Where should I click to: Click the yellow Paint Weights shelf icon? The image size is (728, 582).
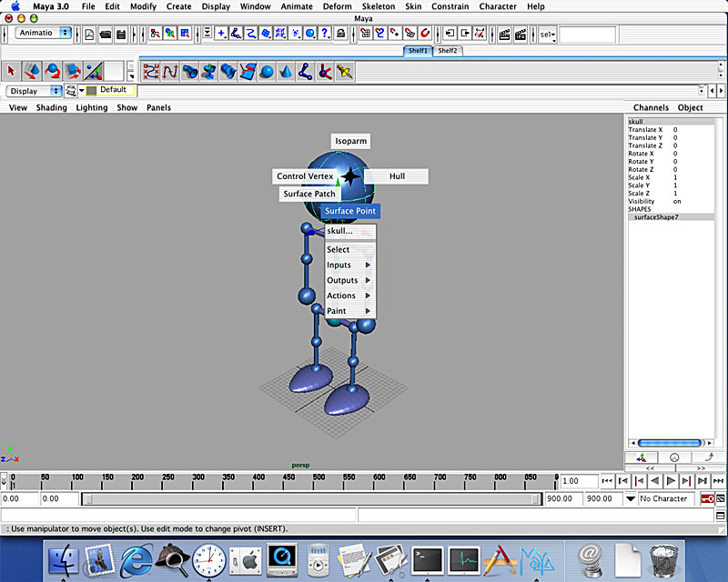[x=345, y=72]
